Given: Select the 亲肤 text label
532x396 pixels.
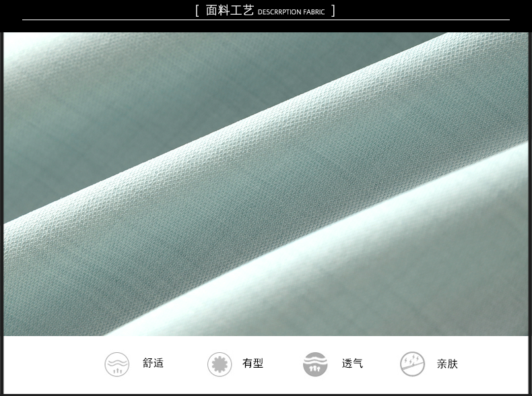Looking at the screenshot, I should coord(447,364).
